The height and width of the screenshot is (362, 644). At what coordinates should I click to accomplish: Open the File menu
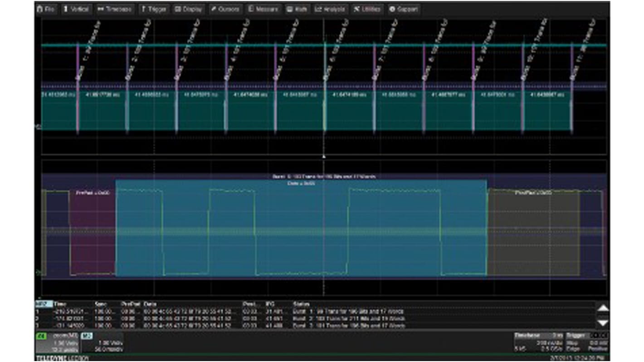click(x=47, y=9)
